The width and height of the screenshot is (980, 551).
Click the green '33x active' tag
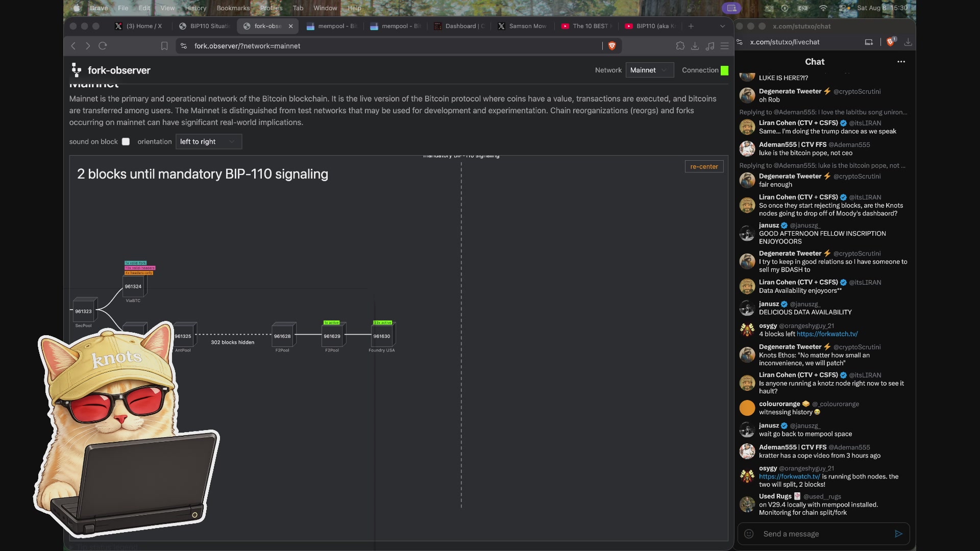point(382,322)
